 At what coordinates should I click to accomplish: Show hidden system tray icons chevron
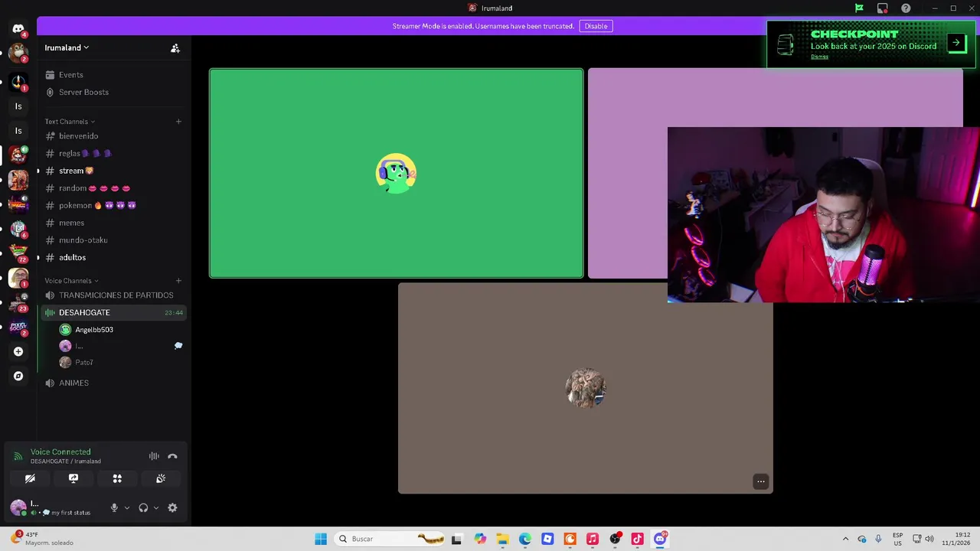pos(845,539)
